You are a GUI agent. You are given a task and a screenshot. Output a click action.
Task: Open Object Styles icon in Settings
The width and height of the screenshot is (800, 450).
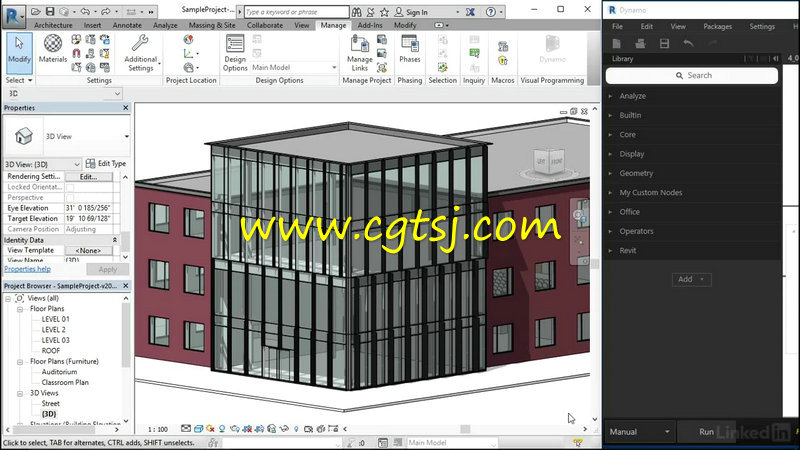click(76, 39)
